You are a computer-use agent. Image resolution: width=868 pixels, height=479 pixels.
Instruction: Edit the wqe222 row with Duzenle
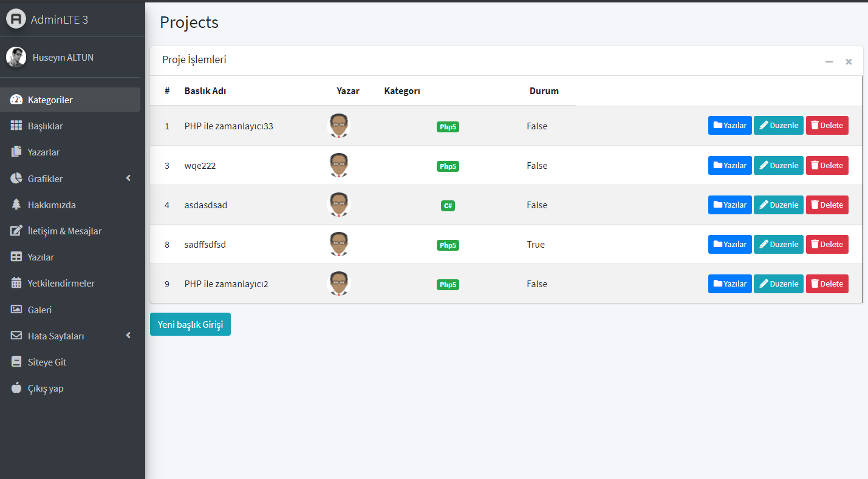coord(779,165)
